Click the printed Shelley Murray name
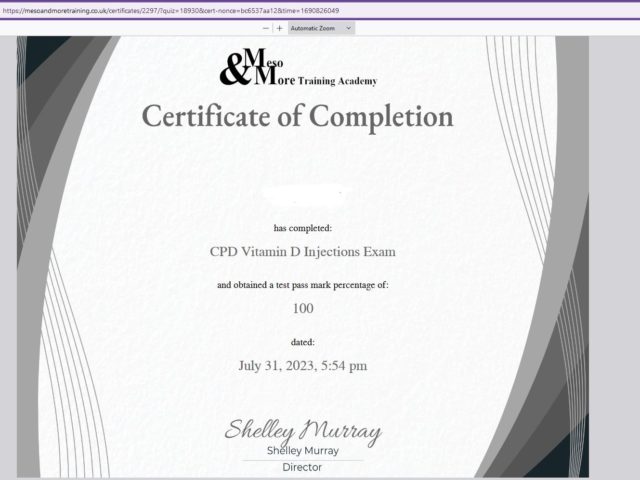Image resolution: width=640 pixels, height=480 pixels. pos(302,451)
